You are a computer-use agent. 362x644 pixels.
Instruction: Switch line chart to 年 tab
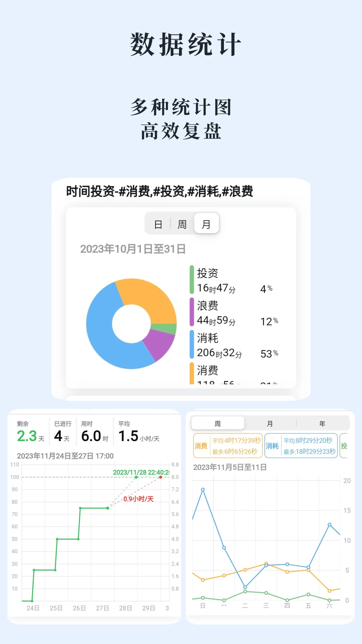pyautogui.click(x=322, y=424)
